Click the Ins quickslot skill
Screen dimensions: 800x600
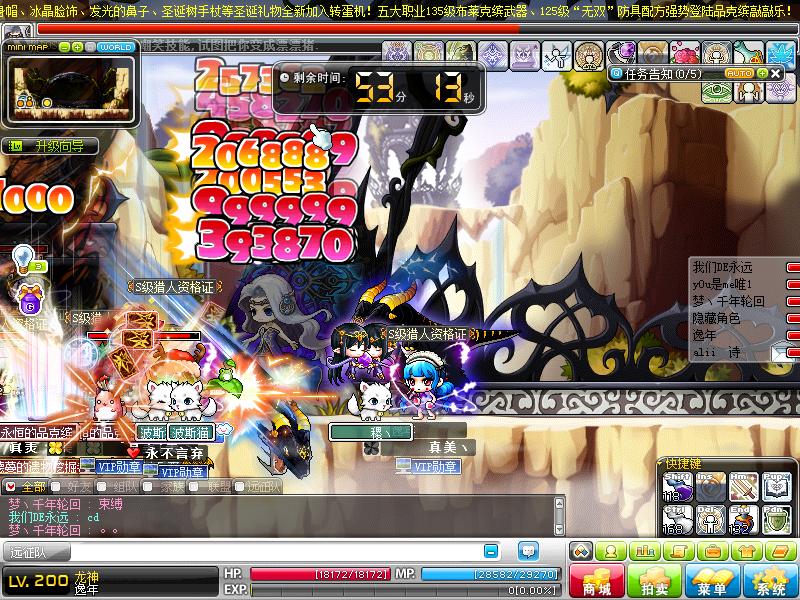(x=711, y=487)
